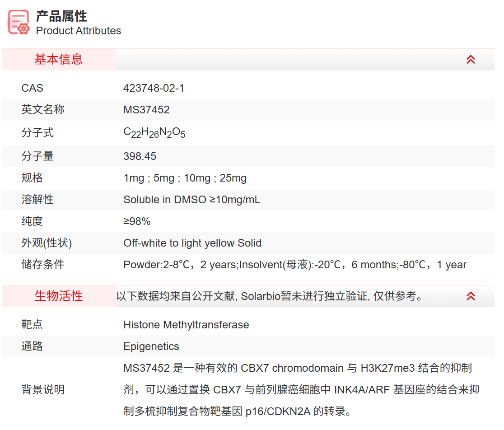Screen dimensions: 504x430
Task: Click the Histone Methyltransferase target value
Action: pyautogui.click(x=186, y=324)
